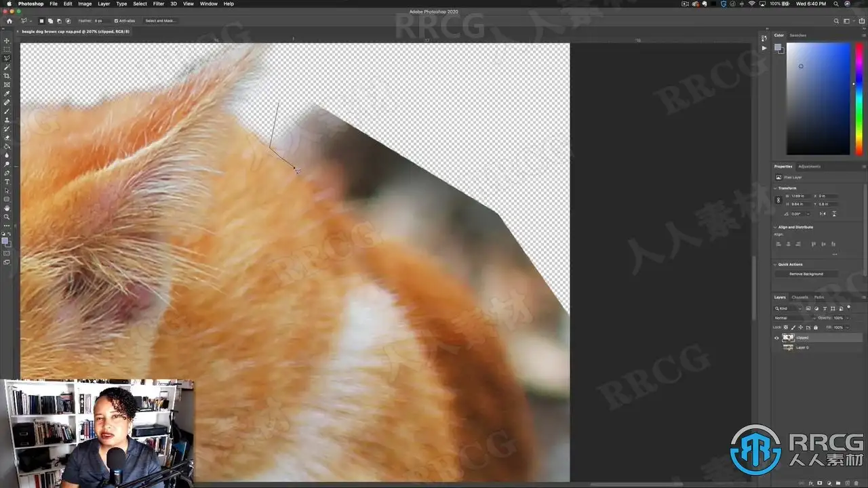868x488 pixels.
Task: Click the foreground color swatch in toolbar
Action: pyautogui.click(x=5, y=241)
